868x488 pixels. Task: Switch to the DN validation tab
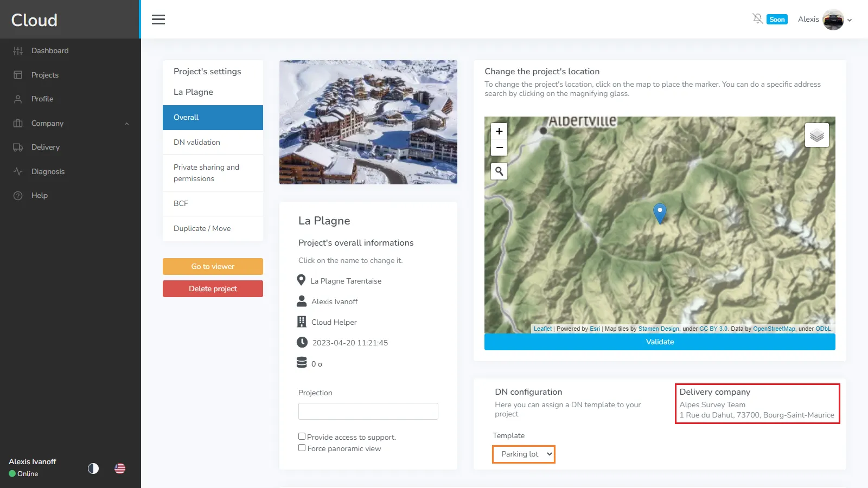(x=213, y=142)
